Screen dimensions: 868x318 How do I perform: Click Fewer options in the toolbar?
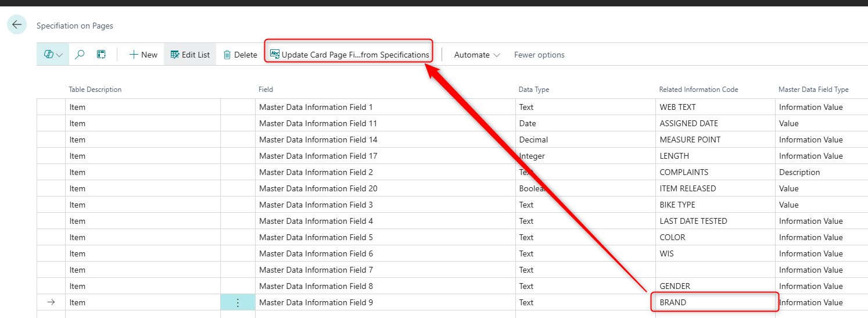coord(539,55)
